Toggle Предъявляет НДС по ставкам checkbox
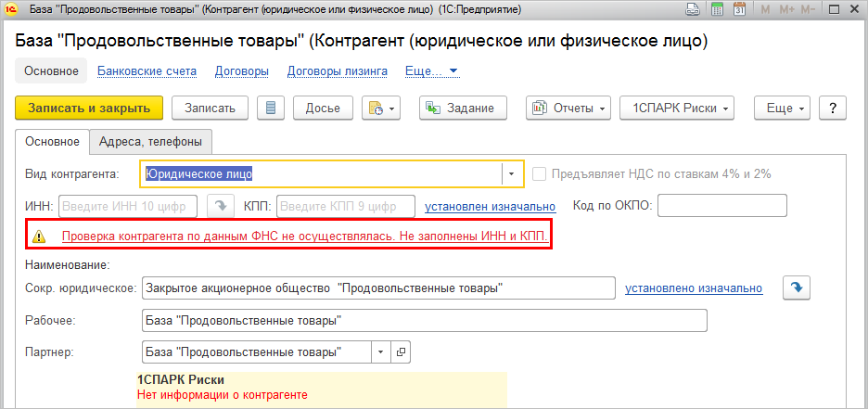The height and width of the screenshot is (409, 868). (x=539, y=173)
